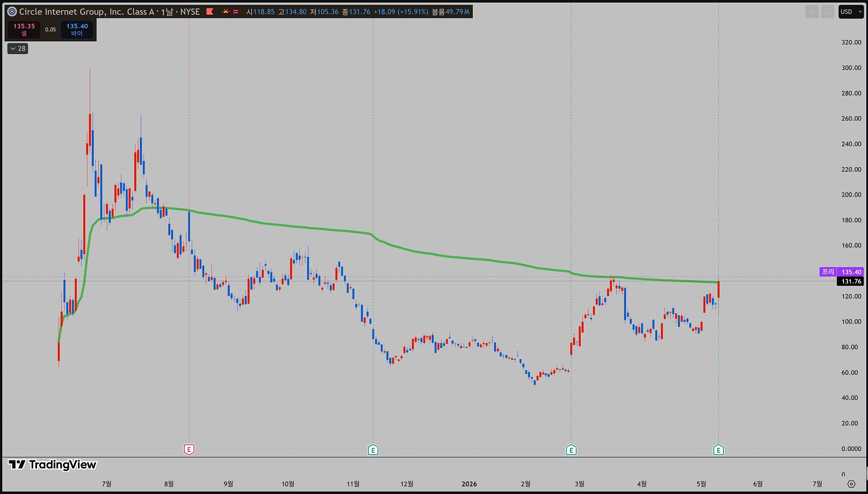Click the 4월 label on time axis

coord(642,484)
